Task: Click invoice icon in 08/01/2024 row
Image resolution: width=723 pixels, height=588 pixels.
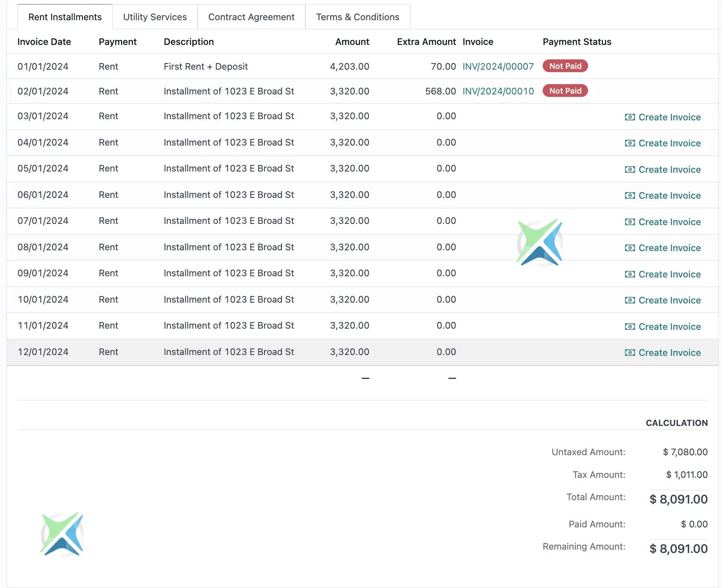Action: 630,248
